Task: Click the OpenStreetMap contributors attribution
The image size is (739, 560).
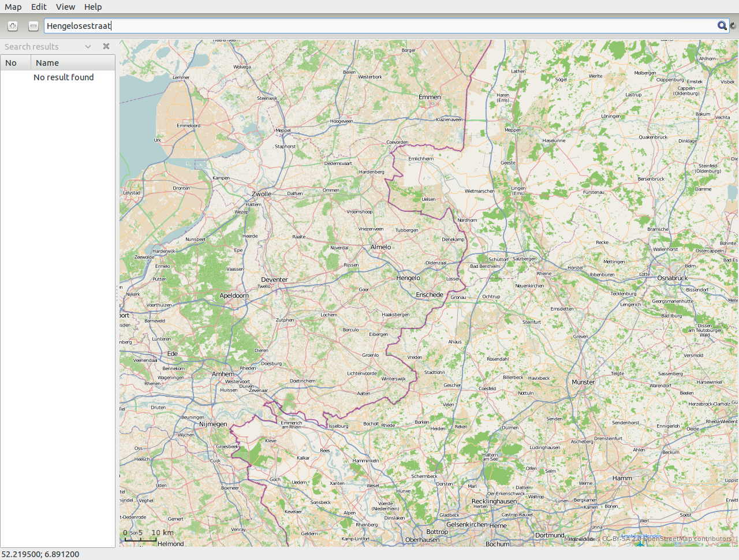Action: (x=688, y=539)
